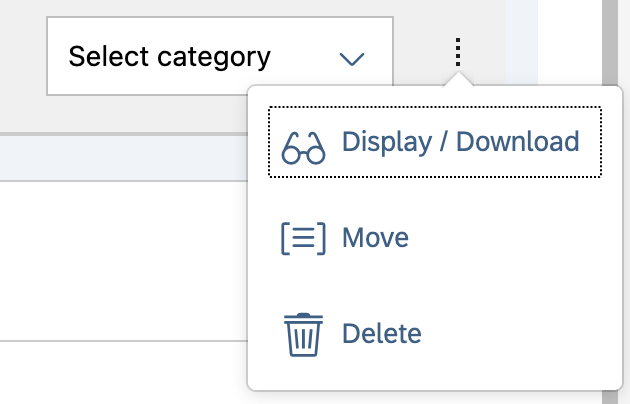
Task: Click the gray toolbar area left of dropdown
Action: tap(22, 60)
